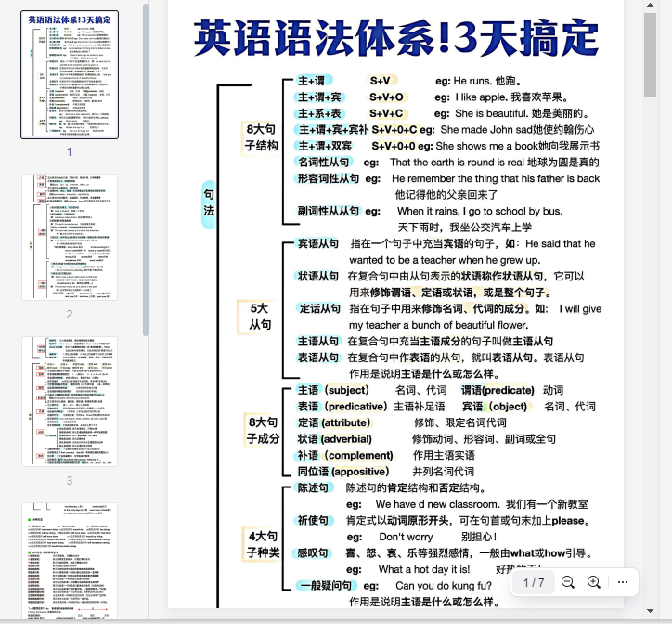This screenshot has width=672, height=624.
Task: Click the 主语 (subject) label
Action: click(x=333, y=390)
